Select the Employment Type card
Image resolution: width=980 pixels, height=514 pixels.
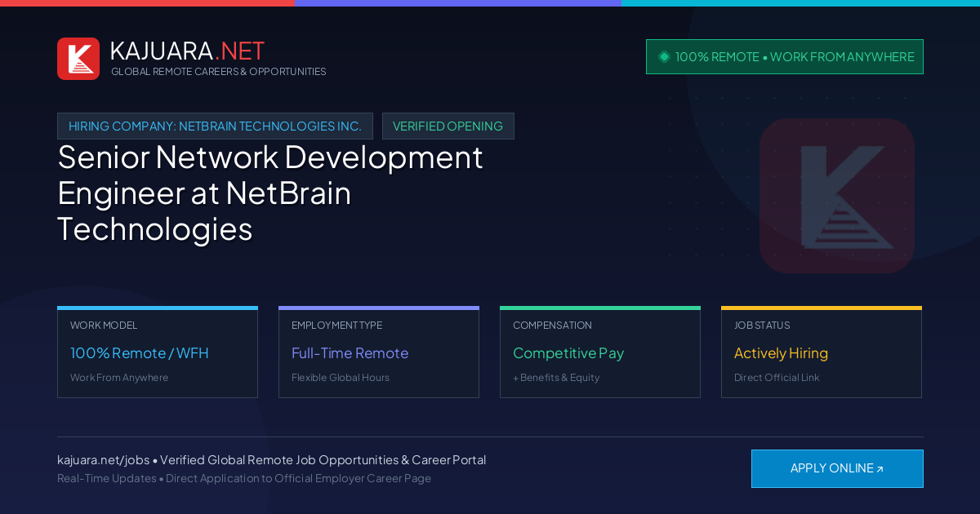click(x=379, y=352)
